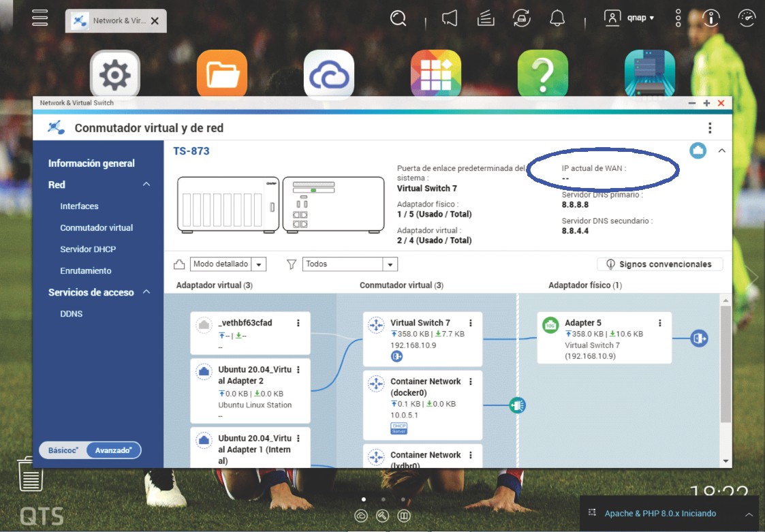Launch myQNAPcloud desktop icon
Viewport: 765px width, 532px height.
click(328, 74)
